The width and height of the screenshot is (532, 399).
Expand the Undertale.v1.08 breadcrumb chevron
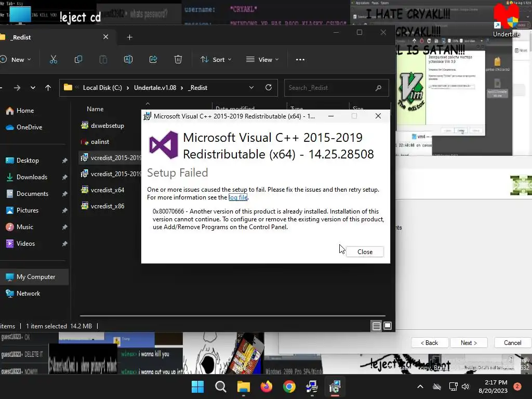(x=182, y=88)
